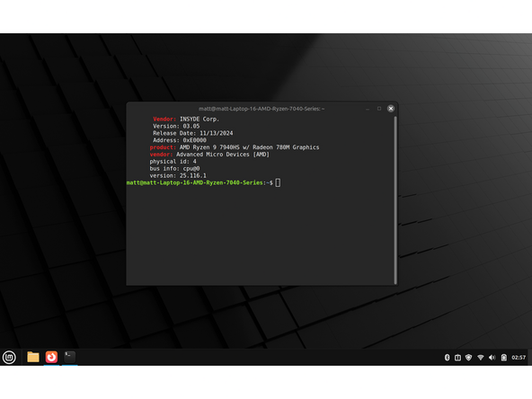Click the terminal cursor at the prompt
The height and width of the screenshot is (399, 532).
pyautogui.click(x=278, y=182)
